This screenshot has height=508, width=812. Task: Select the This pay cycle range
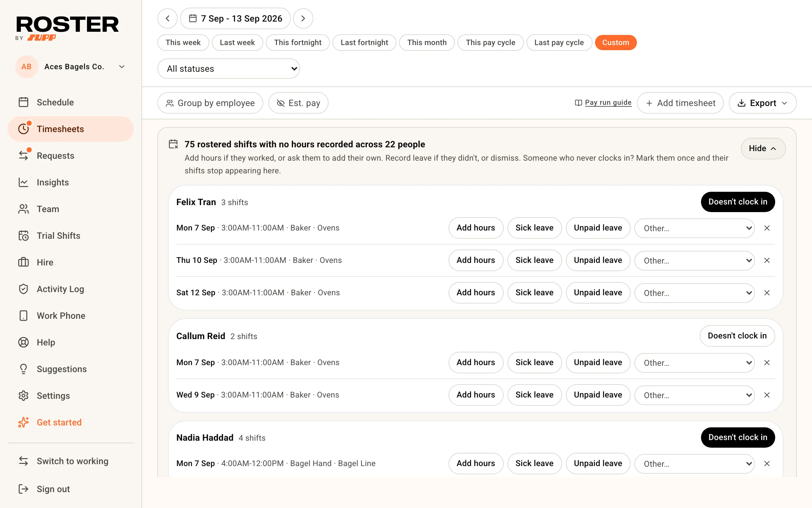(491, 42)
